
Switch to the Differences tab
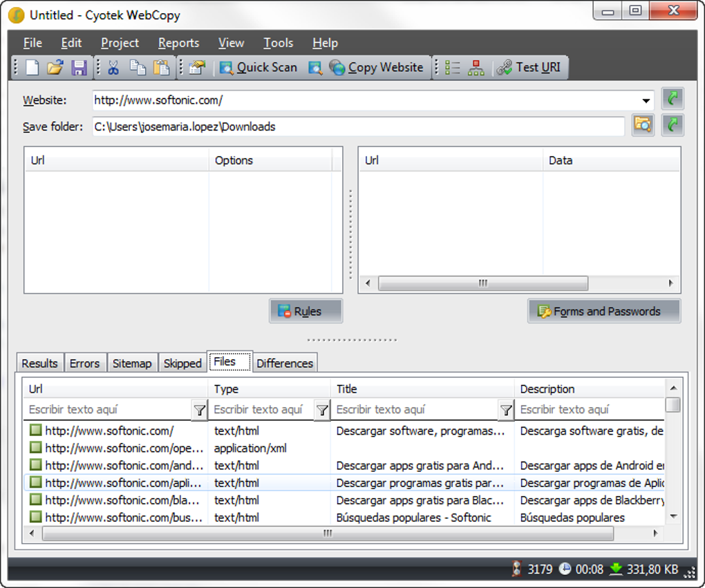point(285,363)
